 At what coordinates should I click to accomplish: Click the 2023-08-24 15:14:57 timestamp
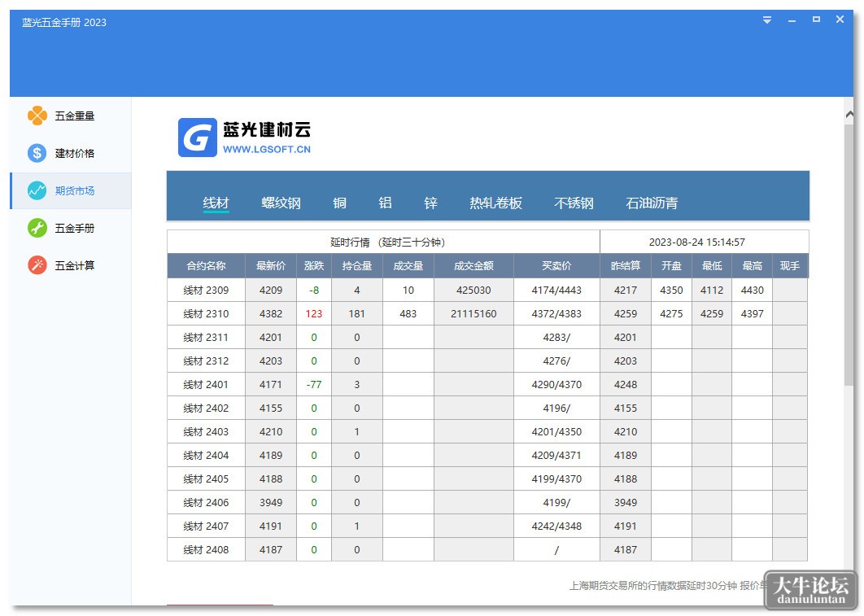click(697, 242)
